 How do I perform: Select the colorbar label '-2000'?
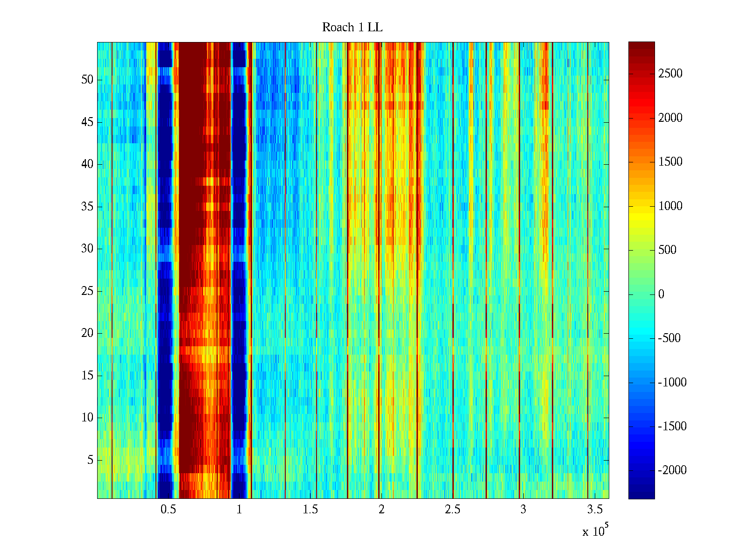[672, 470]
